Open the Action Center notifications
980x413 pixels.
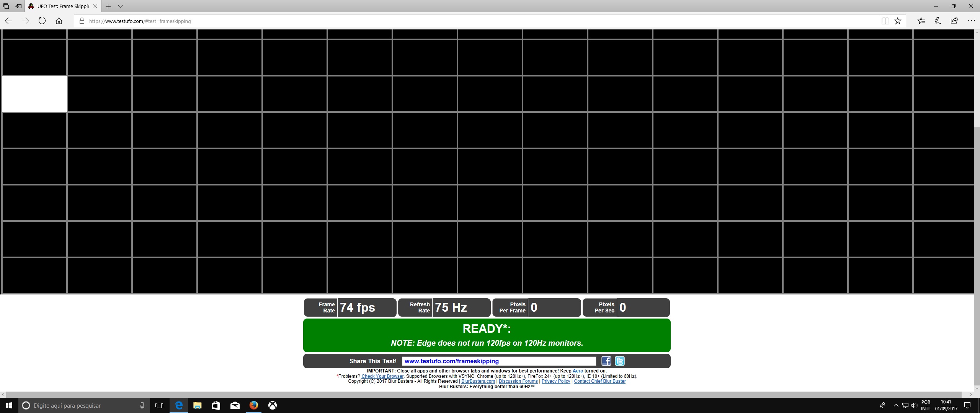967,405
